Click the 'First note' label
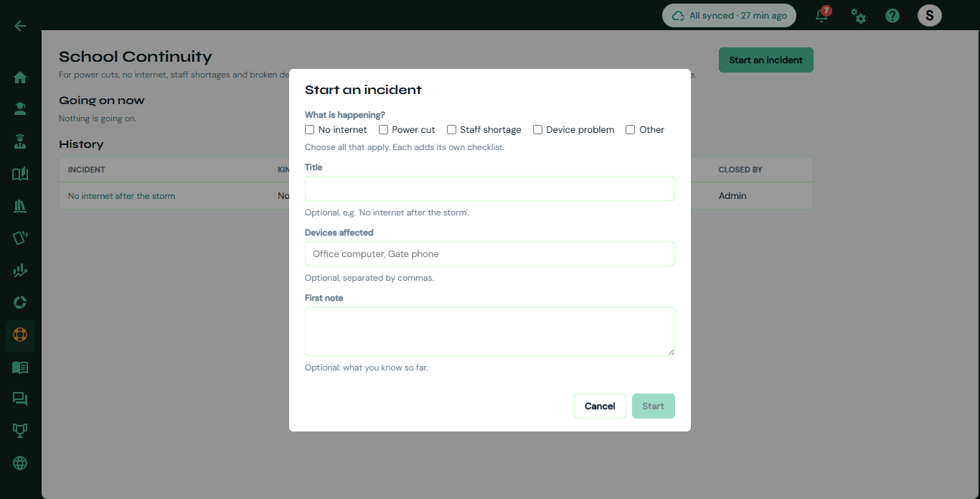This screenshot has height=499, width=980. pyautogui.click(x=324, y=298)
